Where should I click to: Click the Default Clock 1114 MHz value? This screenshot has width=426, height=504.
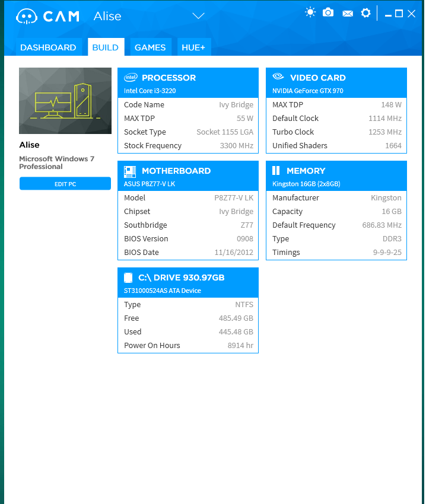pos(385,118)
